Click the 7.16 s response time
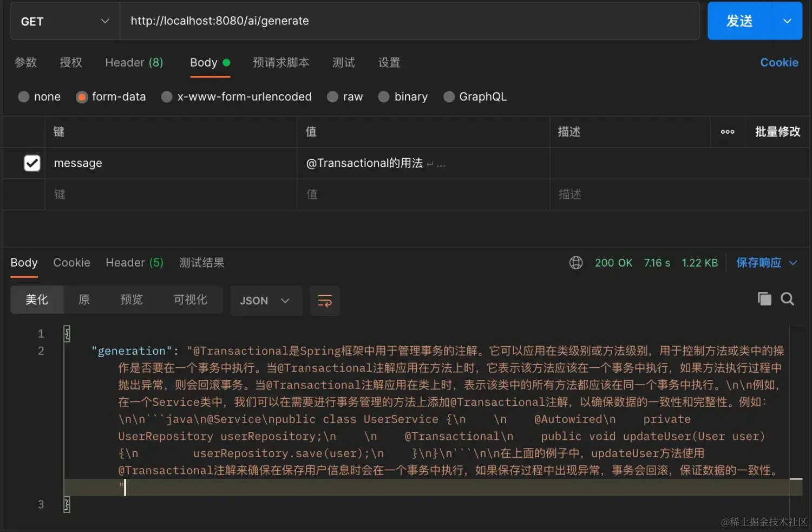Viewport: 812px width, 532px height. coord(657,263)
